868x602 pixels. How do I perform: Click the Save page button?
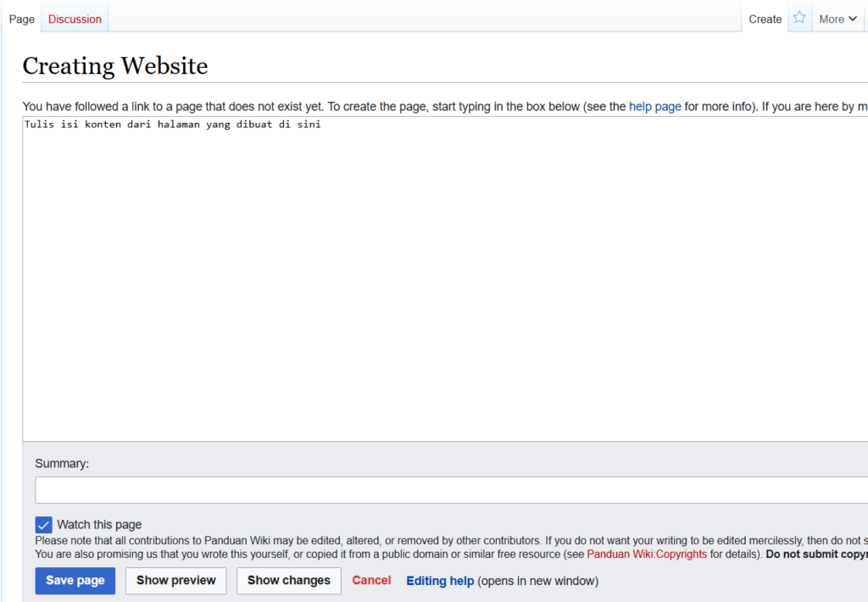click(x=75, y=580)
